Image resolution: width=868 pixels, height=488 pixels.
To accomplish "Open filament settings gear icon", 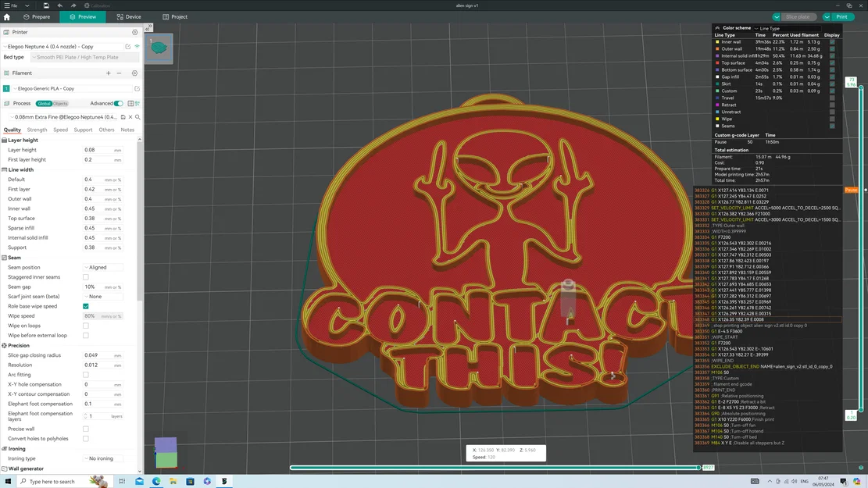I will coord(134,73).
